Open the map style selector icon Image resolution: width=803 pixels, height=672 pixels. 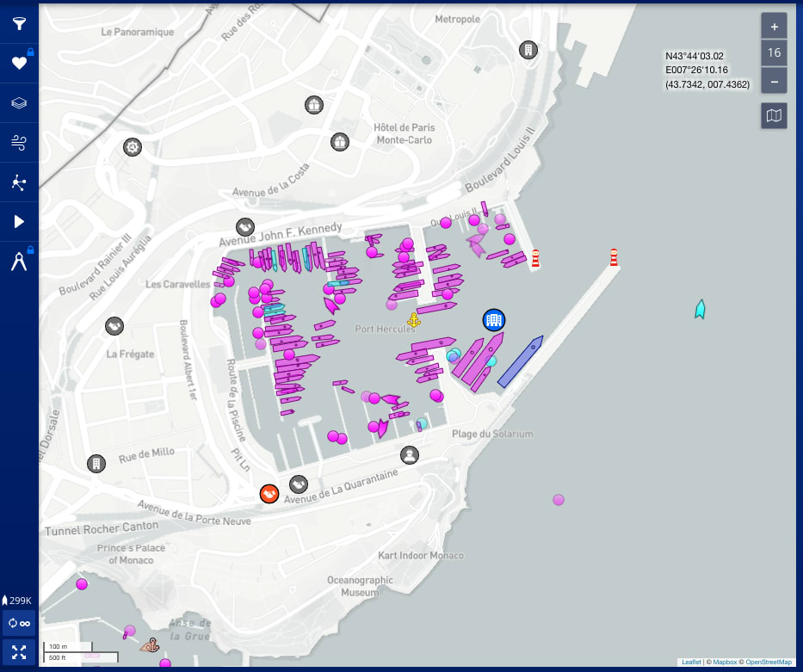coord(774,115)
